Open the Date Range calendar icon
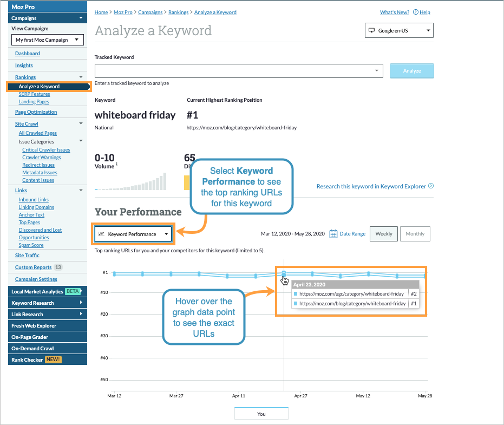504x425 pixels. (333, 234)
